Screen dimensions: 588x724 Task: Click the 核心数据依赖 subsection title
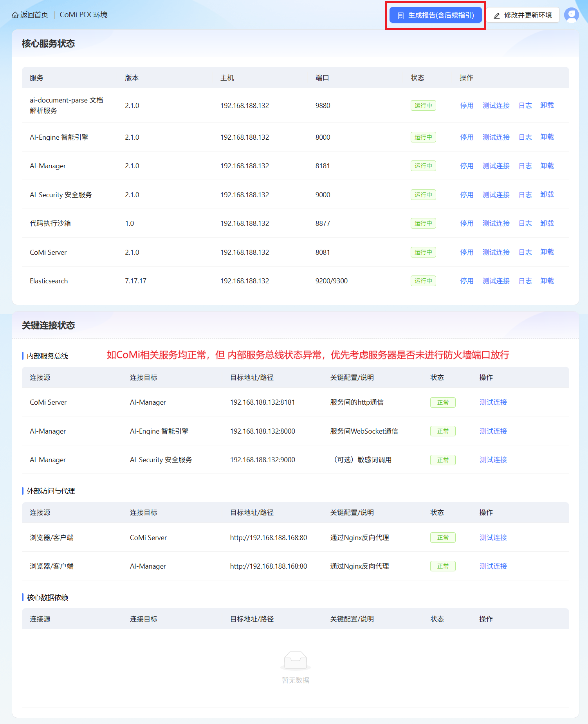(x=47, y=598)
